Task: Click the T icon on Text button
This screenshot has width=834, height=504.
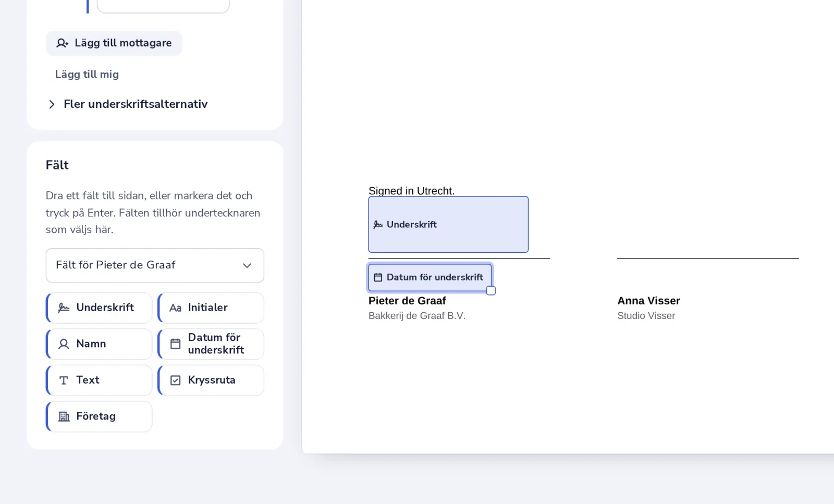Action: tap(64, 380)
